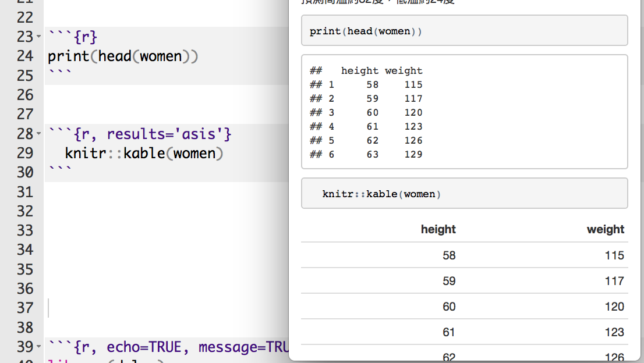This screenshot has width=644, height=363.
Task: Click the '## 6 63 129' console output row
Action: 366,154
